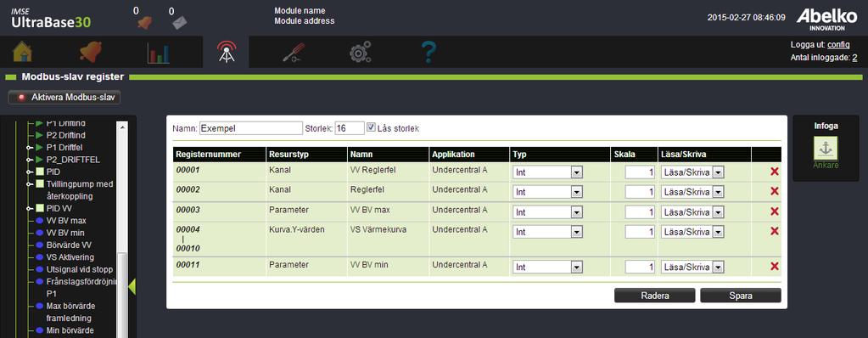The width and height of the screenshot is (868, 338).
Task: Open the Home page icon
Action: [x=22, y=52]
